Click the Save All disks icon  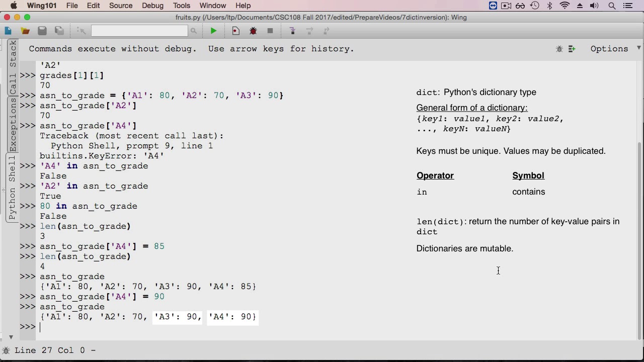[x=59, y=31]
